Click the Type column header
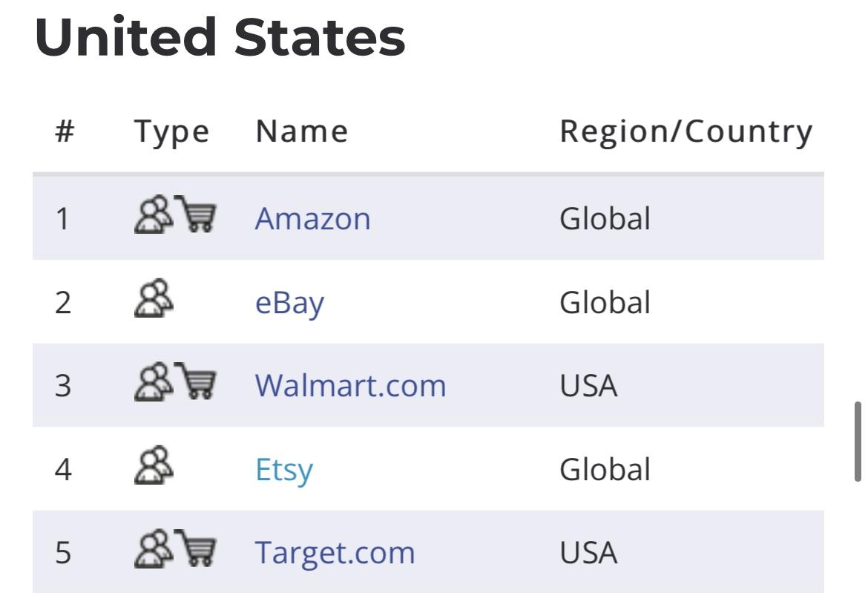 coord(171,133)
